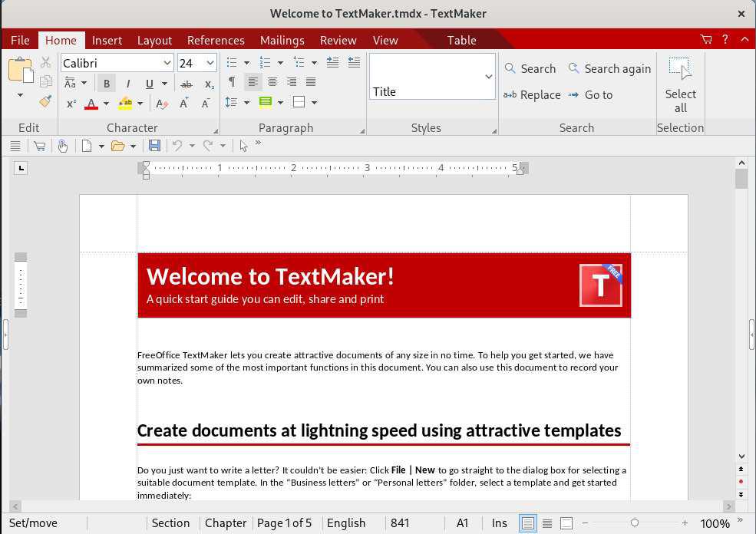Click the vertical scrollbar down arrow
Viewport: 756px width, 534px height.
click(x=741, y=457)
